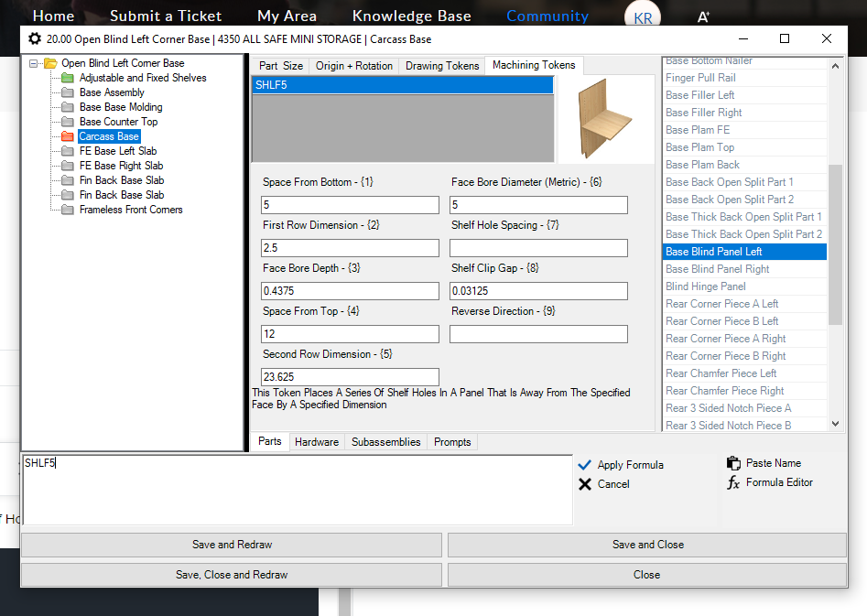The image size is (867, 616).
Task: Click the red folder icon beside Carcass Base
Action: point(68,136)
